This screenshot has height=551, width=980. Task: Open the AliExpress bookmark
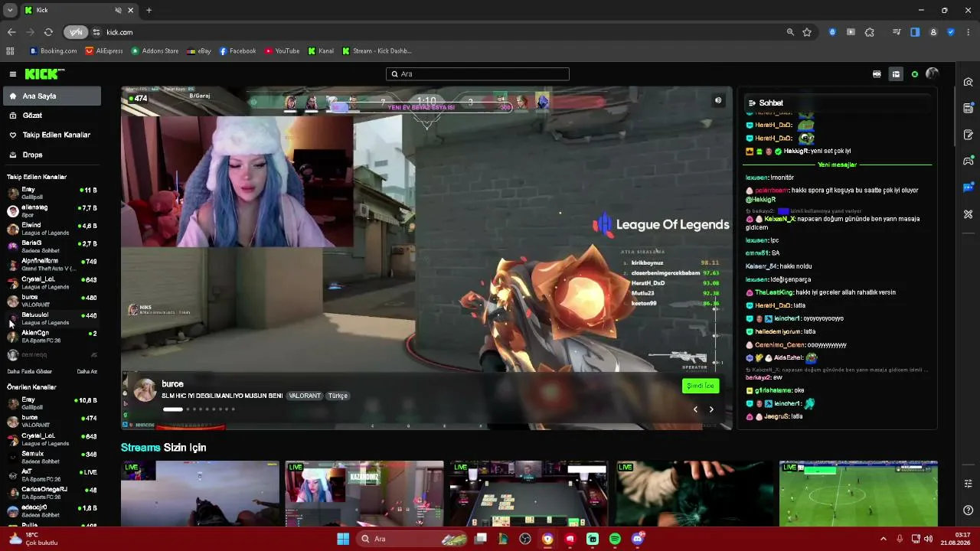[x=104, y=51]
